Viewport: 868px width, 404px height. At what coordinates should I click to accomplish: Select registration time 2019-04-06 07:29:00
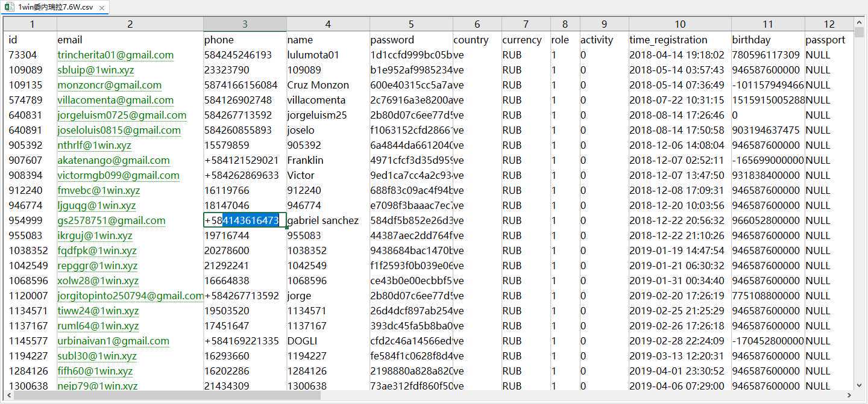(x=680, y=386)
